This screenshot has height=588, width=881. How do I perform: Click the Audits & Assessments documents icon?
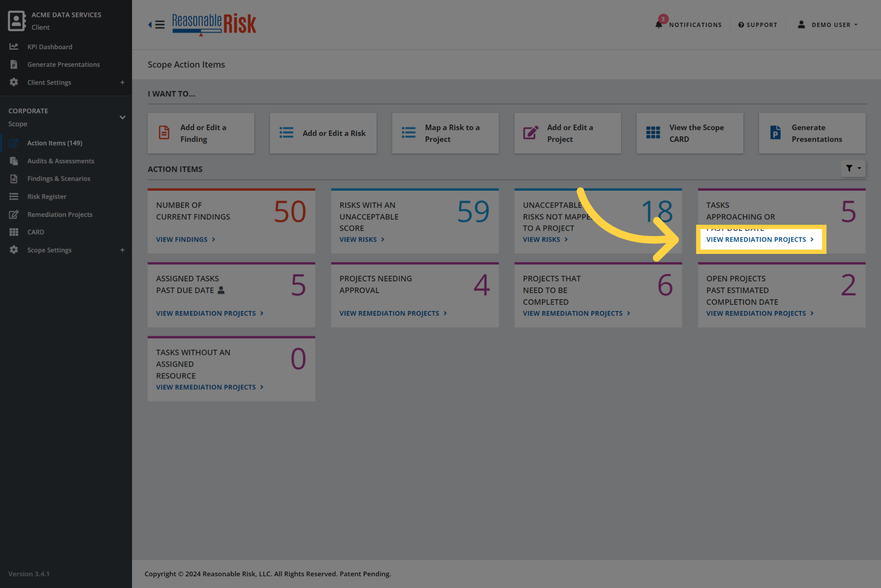pyautogui.click(x=14, y=161)
